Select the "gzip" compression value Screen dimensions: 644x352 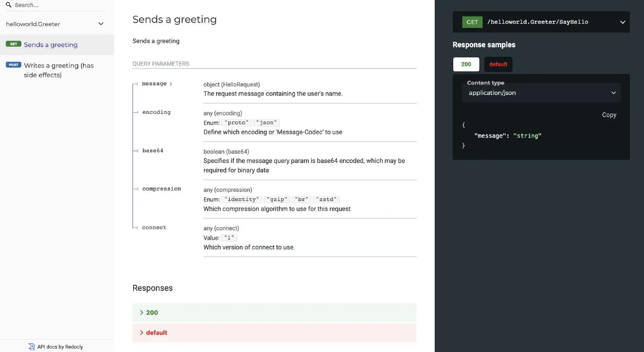[277, 200]
